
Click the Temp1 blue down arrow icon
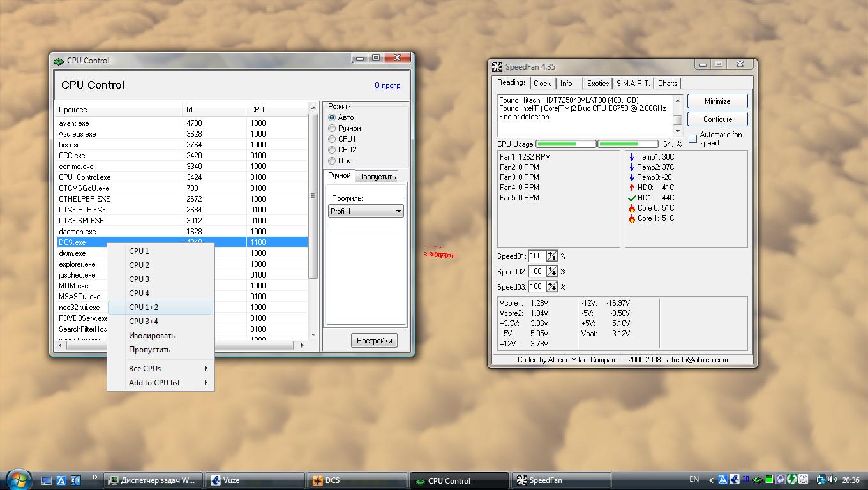click(632, 157)
